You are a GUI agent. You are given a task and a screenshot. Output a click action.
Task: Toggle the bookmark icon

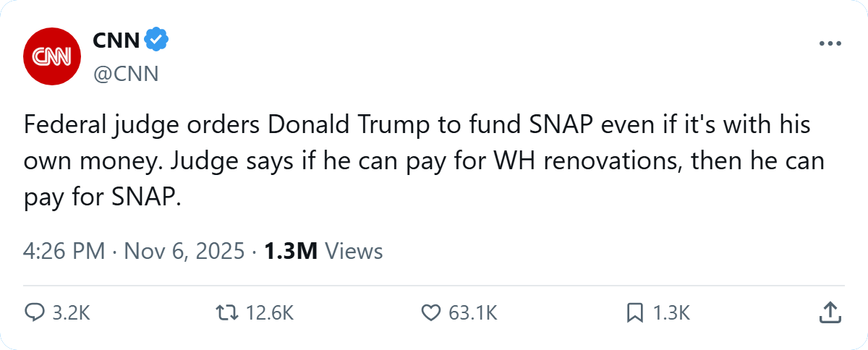(x=634, y=312)
